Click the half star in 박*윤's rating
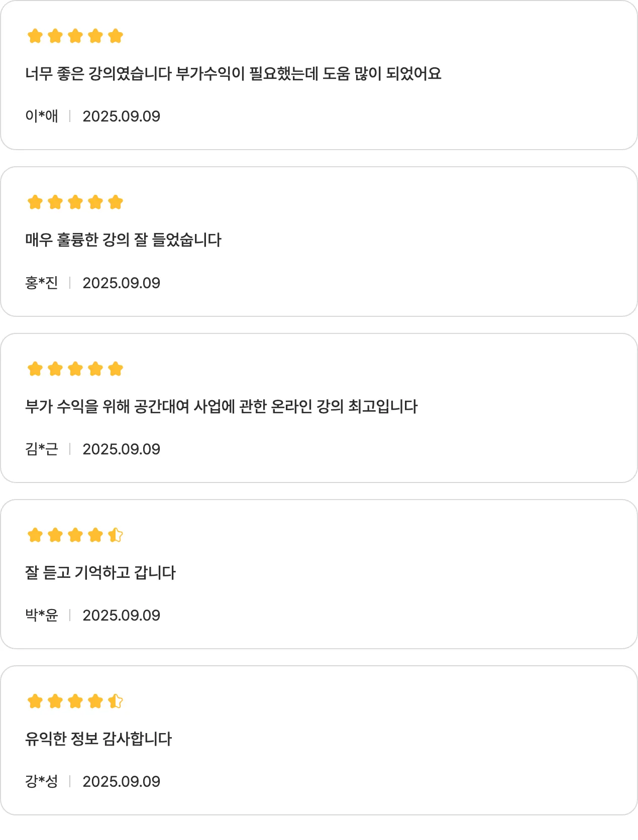638x840 pixels. 116,535
